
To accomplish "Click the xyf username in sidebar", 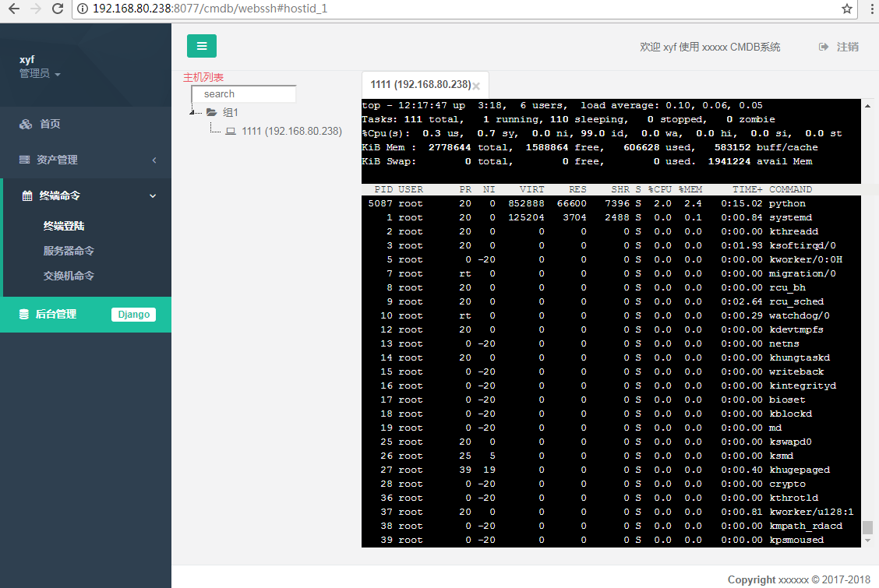I will [27, 59].
